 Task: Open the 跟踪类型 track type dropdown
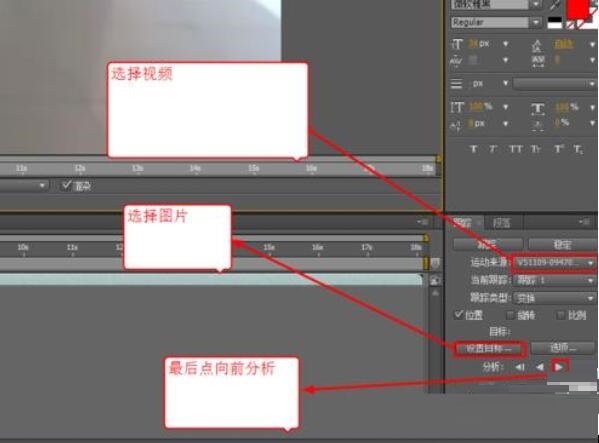(555, 298)
